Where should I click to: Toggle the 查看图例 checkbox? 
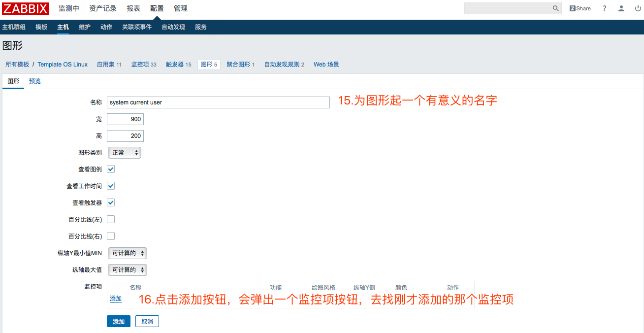click(x=111, y=169)
